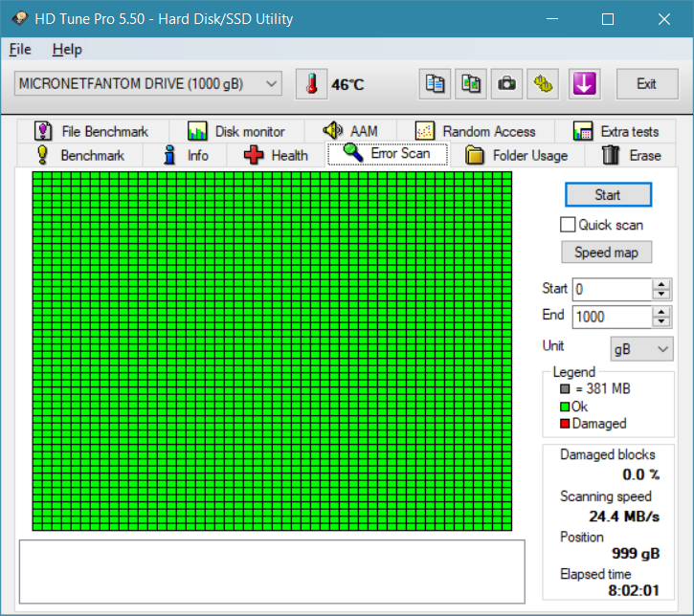
Task: Minimize the HD Tune Pro window
Action: coord(552,19)
